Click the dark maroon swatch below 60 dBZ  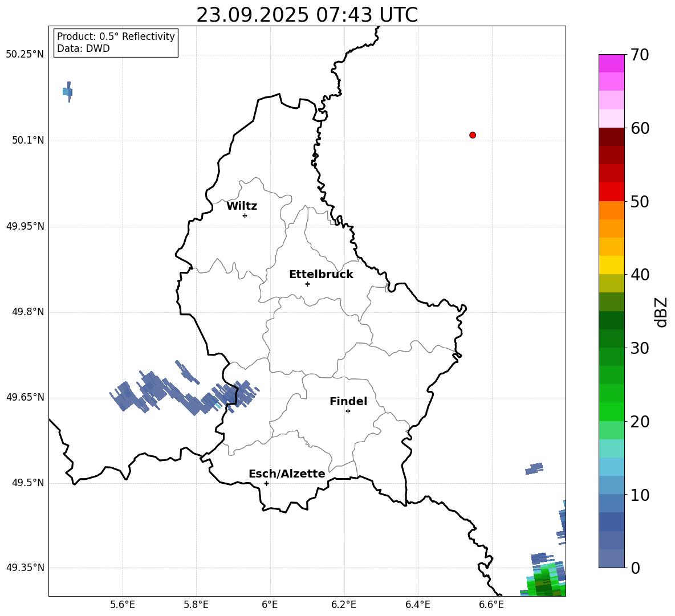(x=611, y=137)
